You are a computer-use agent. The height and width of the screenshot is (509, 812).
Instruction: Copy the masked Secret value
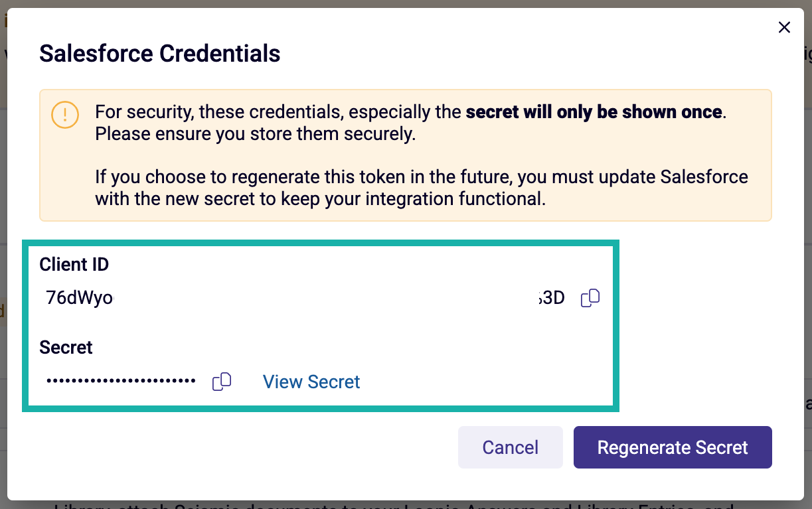tap(222, 382)
